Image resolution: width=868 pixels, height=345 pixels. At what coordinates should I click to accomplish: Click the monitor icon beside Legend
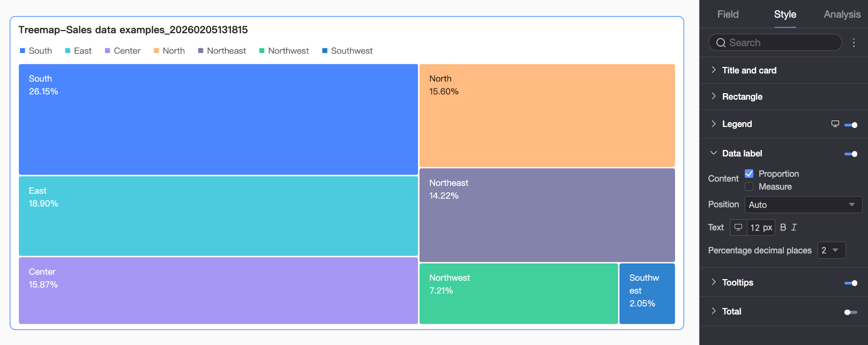click(x=835, y=124)
